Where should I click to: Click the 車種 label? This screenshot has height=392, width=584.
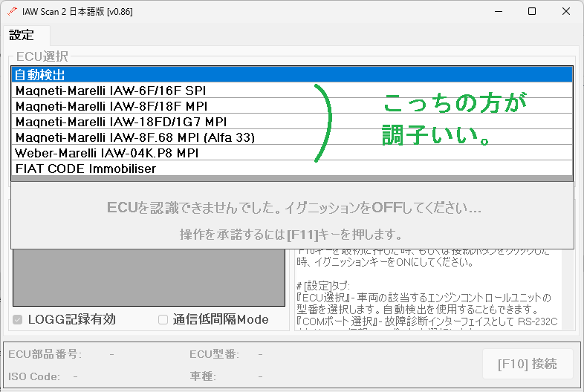click(x=203, y=376)
